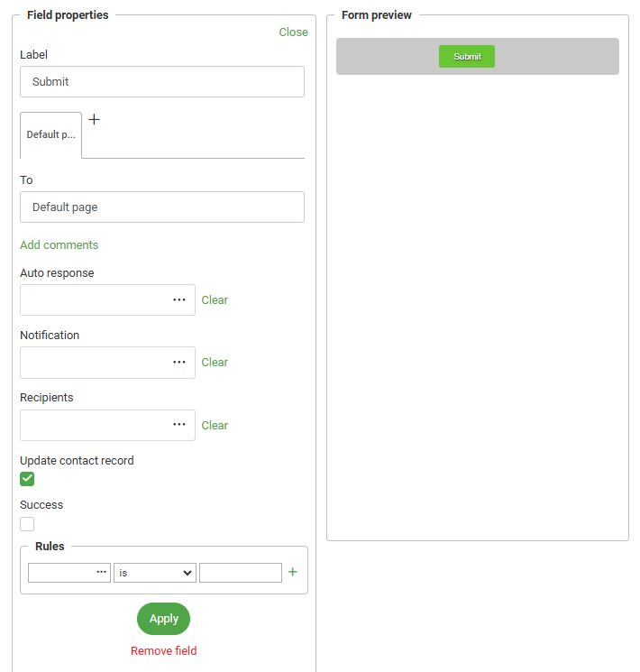Open Recipients ellipsis picker

179,425
